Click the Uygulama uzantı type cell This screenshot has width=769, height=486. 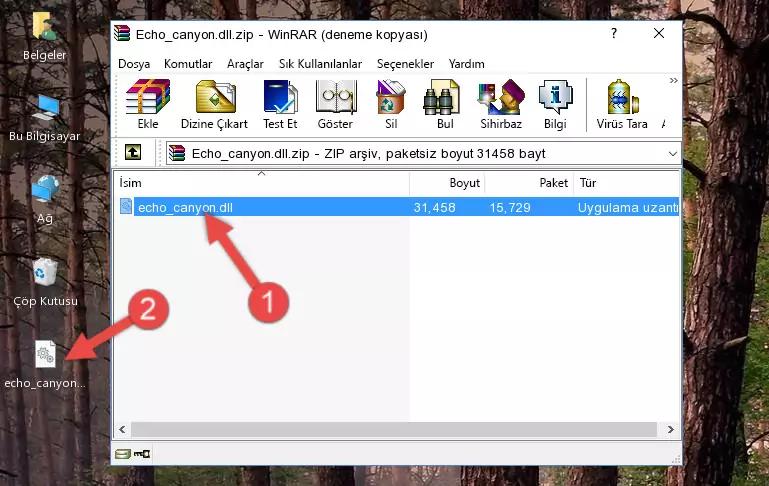pyautogui.click(x=628, y=207)
